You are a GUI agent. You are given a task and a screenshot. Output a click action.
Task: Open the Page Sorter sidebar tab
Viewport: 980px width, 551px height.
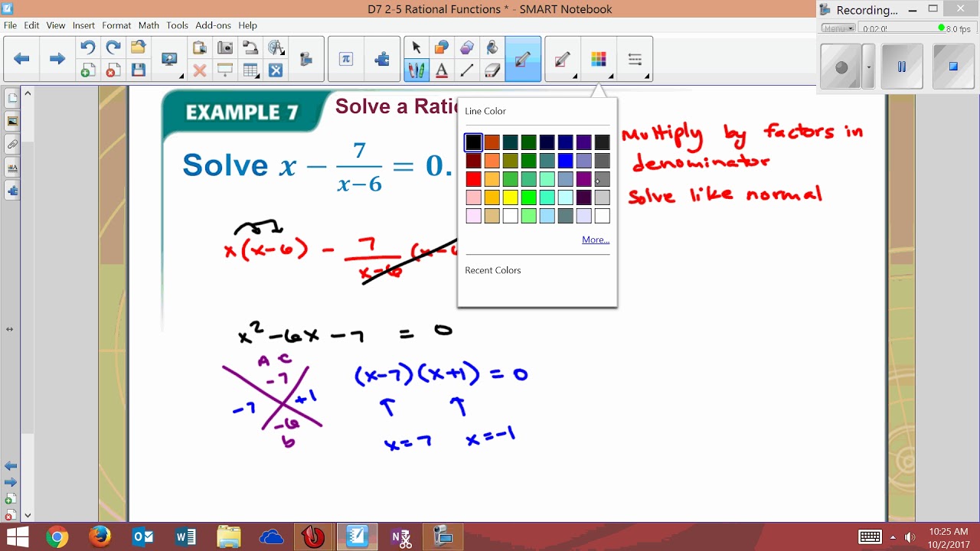[12, 98]
